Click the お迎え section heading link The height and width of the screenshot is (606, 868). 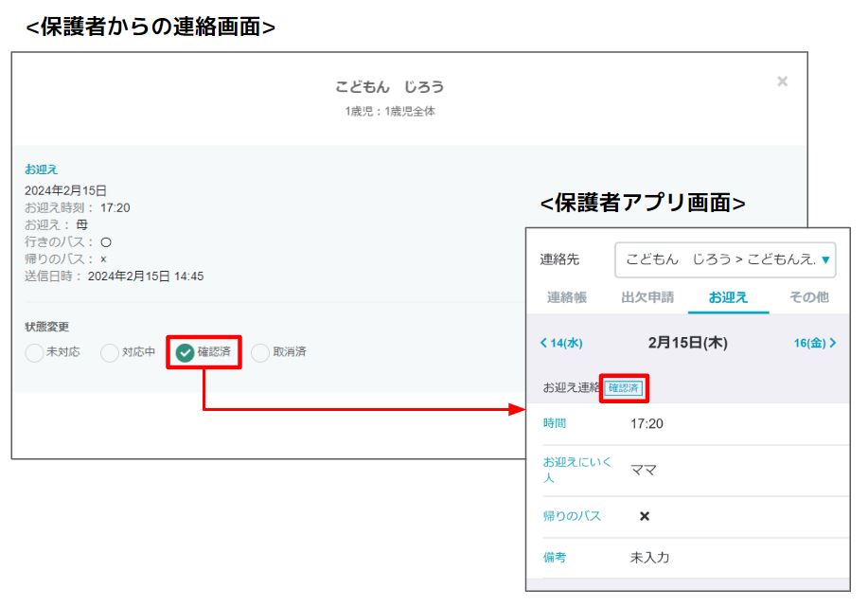coord(41,169)
